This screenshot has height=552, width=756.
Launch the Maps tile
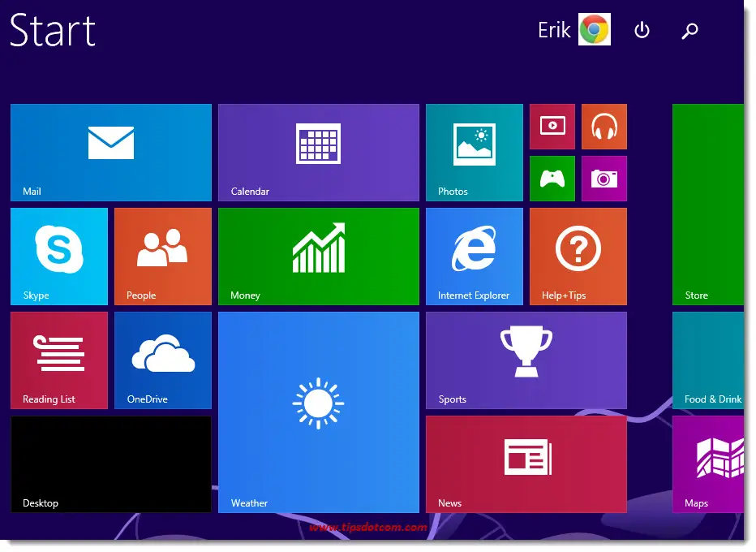tap(708, 464)
